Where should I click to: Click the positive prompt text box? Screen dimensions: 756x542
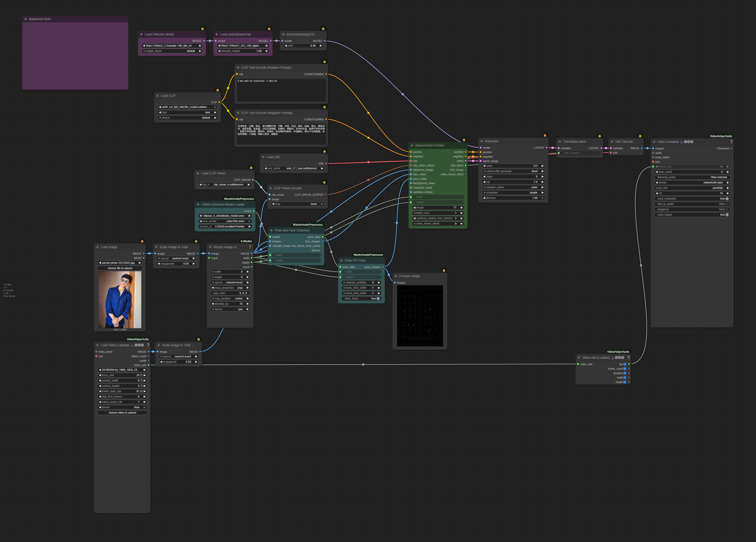[x=281, y=90]
